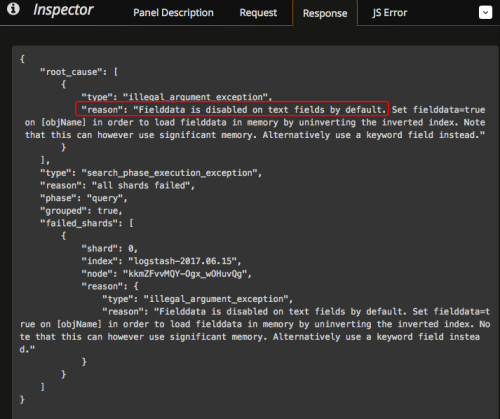Click the "grouped": true line

[81, 211]
